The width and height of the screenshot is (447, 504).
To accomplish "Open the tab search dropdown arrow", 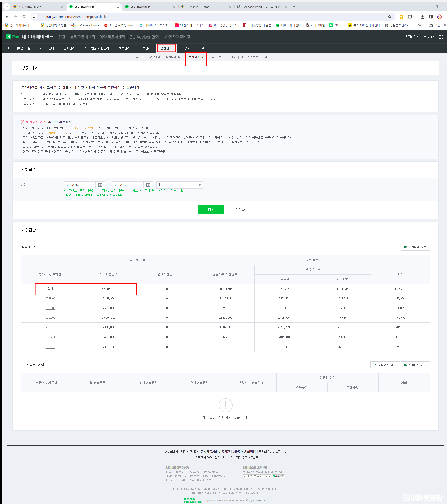I will [7, 7].
